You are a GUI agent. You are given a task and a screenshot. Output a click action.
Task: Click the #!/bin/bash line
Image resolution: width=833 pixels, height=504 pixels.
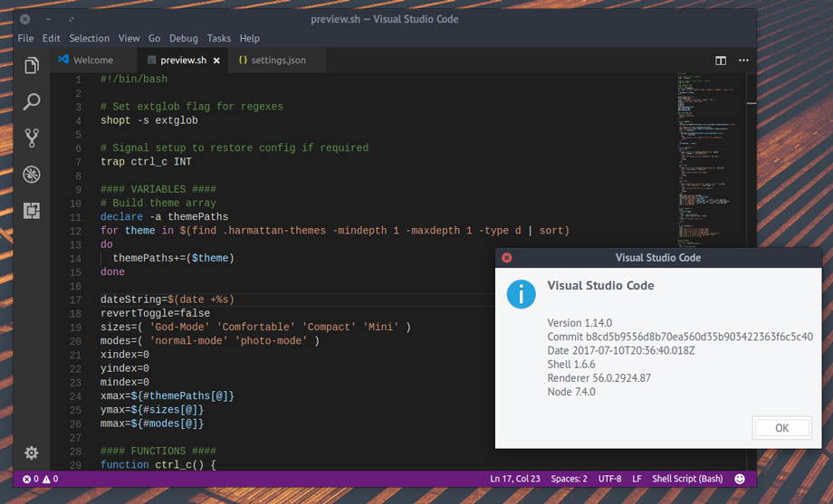[134, 79]
